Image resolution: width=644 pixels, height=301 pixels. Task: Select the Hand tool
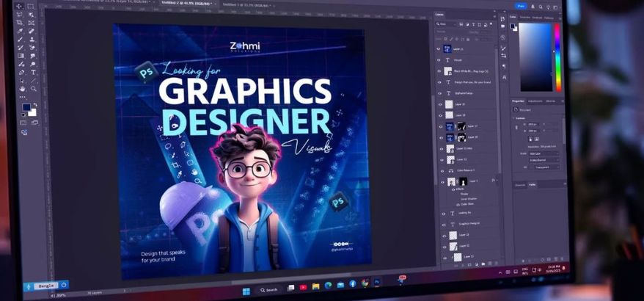coord(21,89)
